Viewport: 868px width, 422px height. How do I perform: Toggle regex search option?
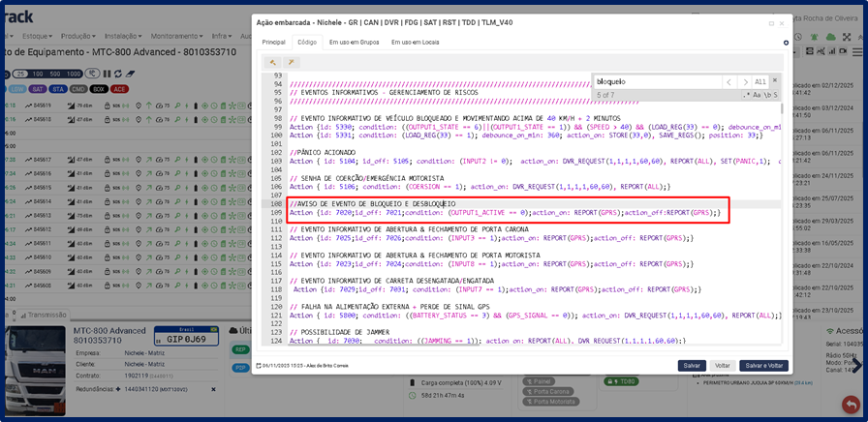point(745,95)
